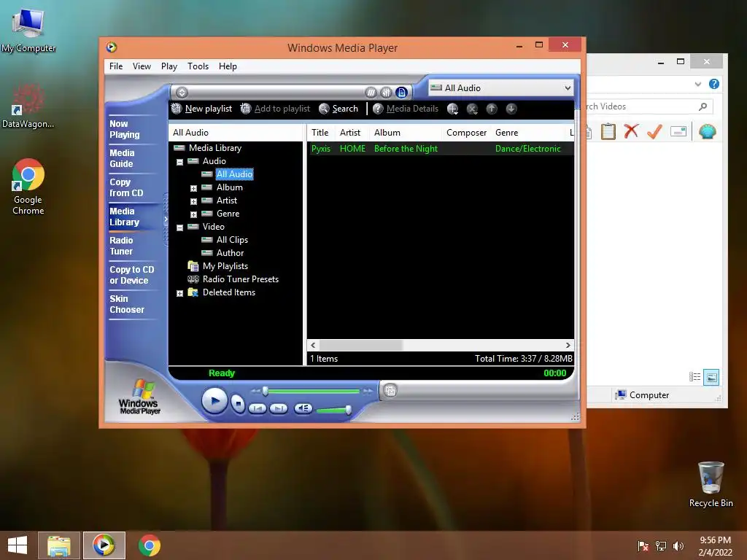Click Help icon in Videos window
The image size is (747, 560).
[713, 84]
